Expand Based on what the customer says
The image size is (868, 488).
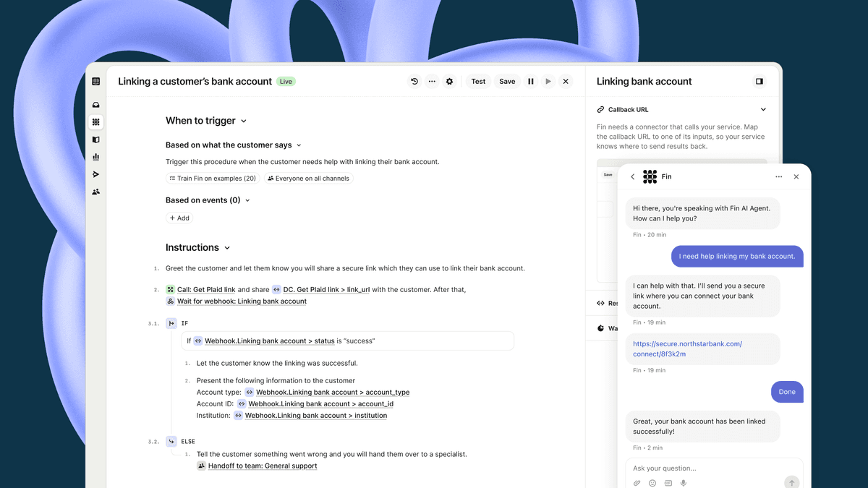(x=299, y=145)
